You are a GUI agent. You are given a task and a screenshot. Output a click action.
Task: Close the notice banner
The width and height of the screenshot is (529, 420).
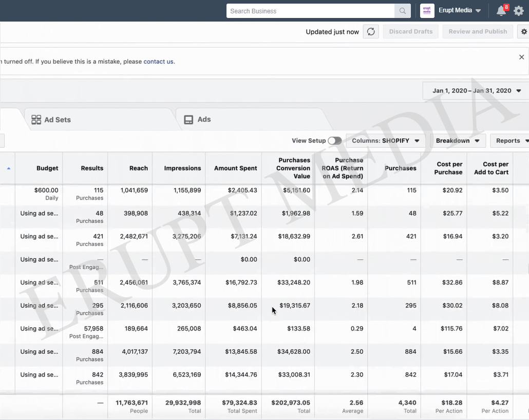click(x=522, y=57)
